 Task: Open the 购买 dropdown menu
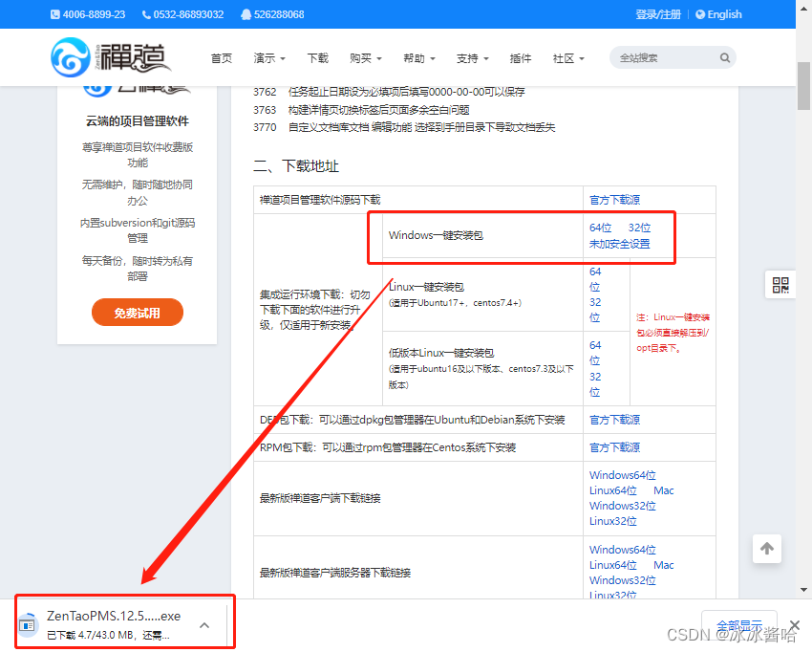click(x=365, y=58)
